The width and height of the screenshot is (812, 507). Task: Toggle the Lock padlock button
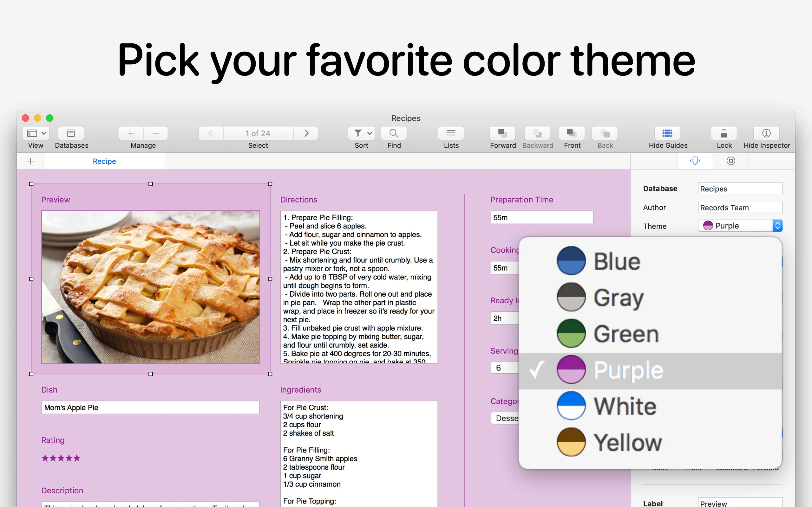pos(724,133)
